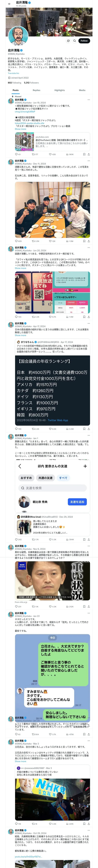Follow the 岩井清隆 account

point(84,41)
